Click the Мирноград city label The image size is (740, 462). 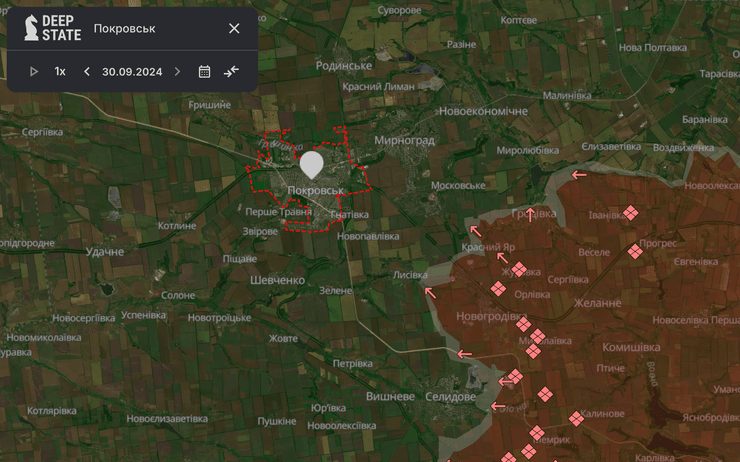[404, 141]
